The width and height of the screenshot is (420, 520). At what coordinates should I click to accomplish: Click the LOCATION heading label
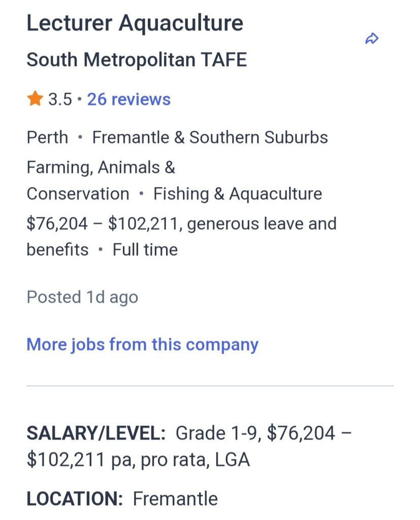tap(75, 499)
